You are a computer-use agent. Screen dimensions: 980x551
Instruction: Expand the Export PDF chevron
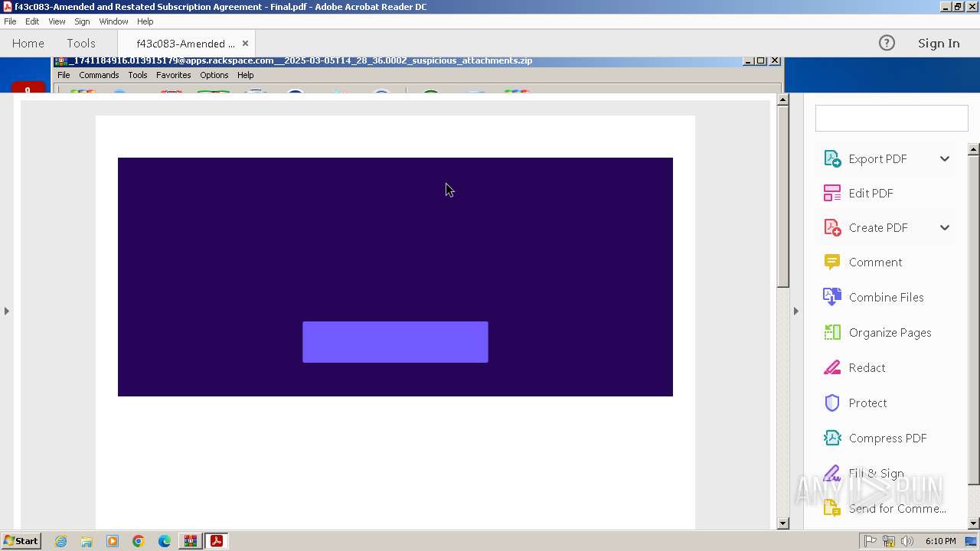(945, 158)
